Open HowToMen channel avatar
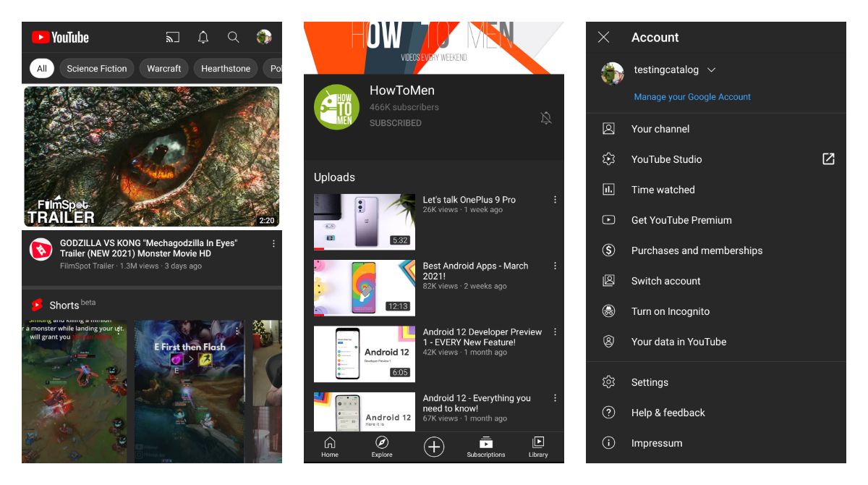This screenshot has height=485, width=868. (x=336, y=107)
